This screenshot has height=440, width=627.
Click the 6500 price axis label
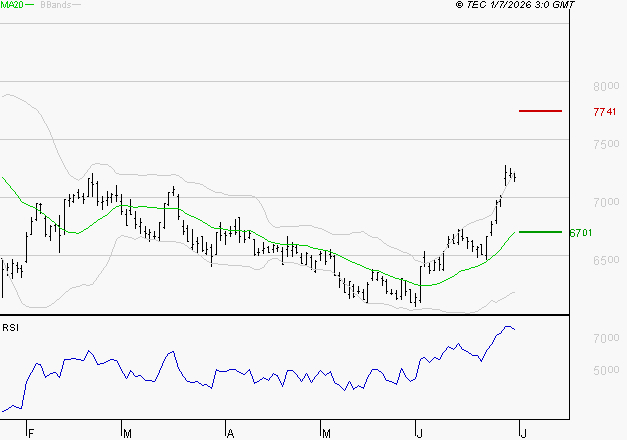(606, 260)
